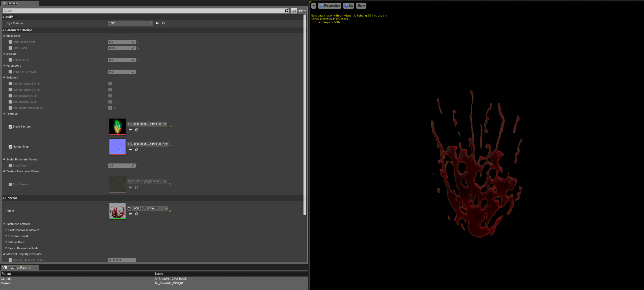Click browse icon next to Blood Texture
Viewport: 644px width, 290px height.
[x=136, y=130]
